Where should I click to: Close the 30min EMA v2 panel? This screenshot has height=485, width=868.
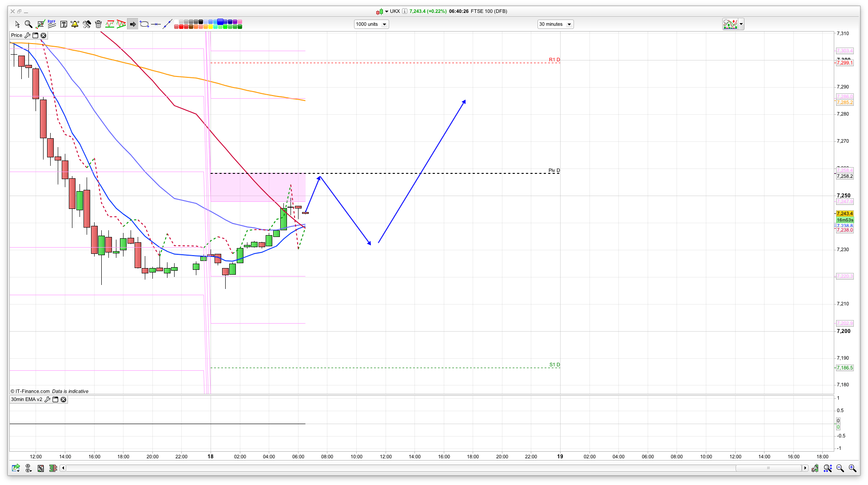point(64,400)
